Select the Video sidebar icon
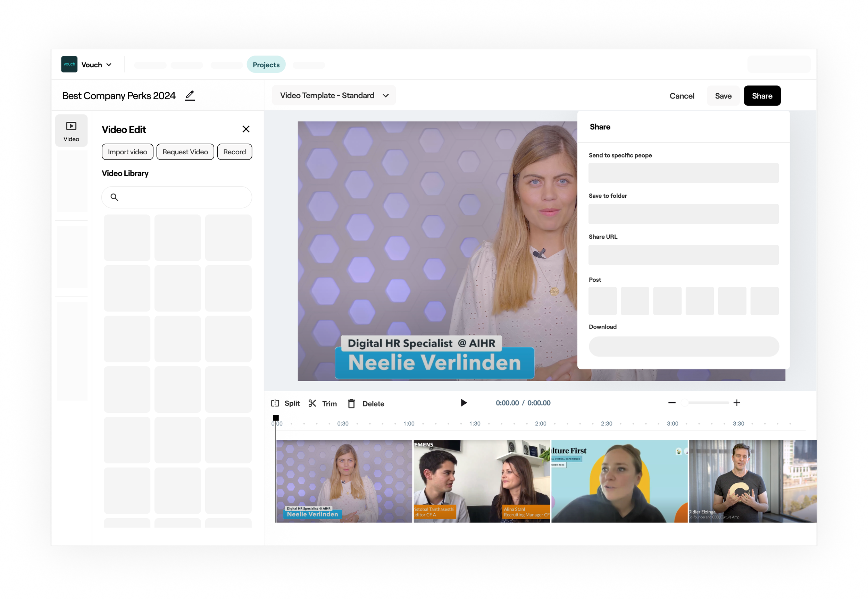The height and width of the screenshot is (599, 868). 72,131
